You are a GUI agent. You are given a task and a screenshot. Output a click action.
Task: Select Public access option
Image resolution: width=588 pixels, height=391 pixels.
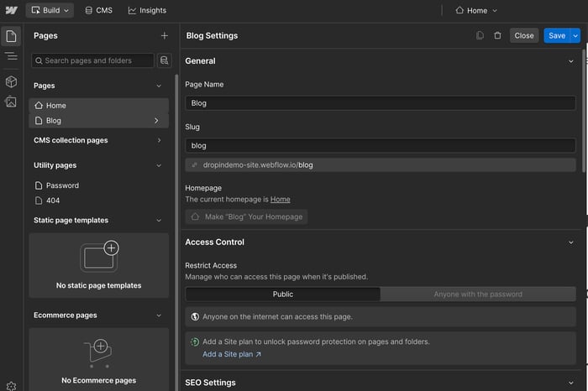[283, 295]
